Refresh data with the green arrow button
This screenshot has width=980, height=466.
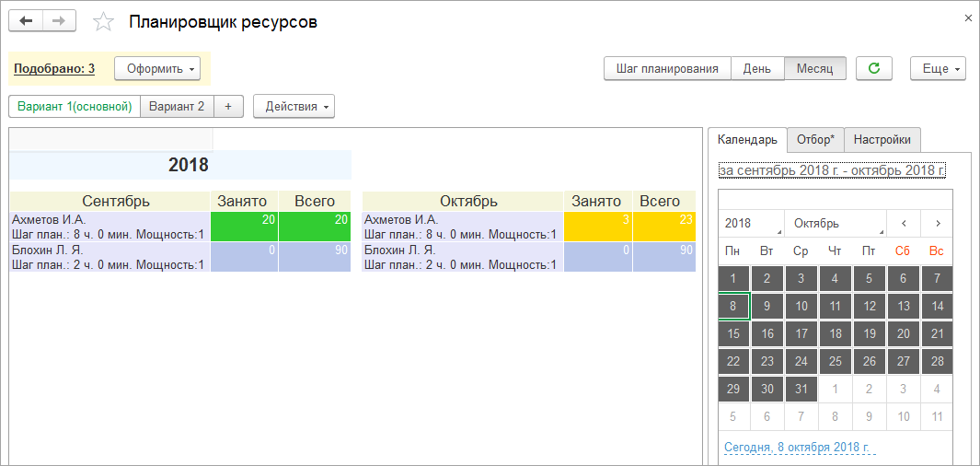click(874, 69)
